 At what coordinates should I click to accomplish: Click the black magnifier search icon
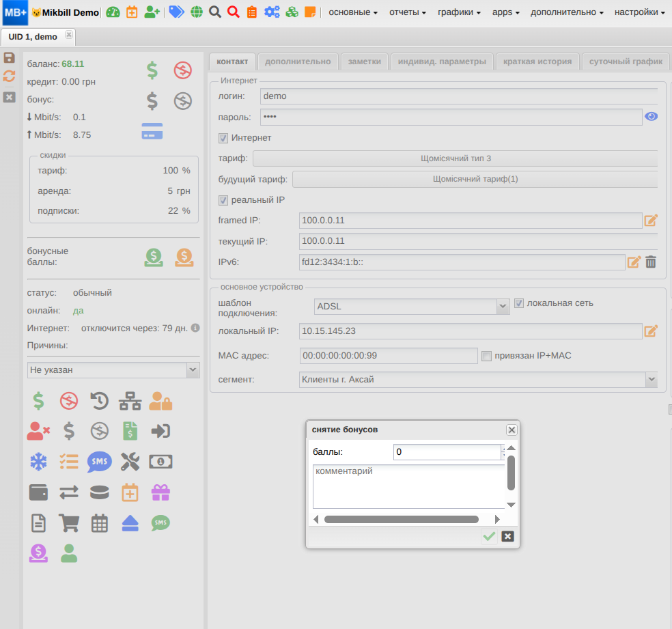(x=215, y=12)
